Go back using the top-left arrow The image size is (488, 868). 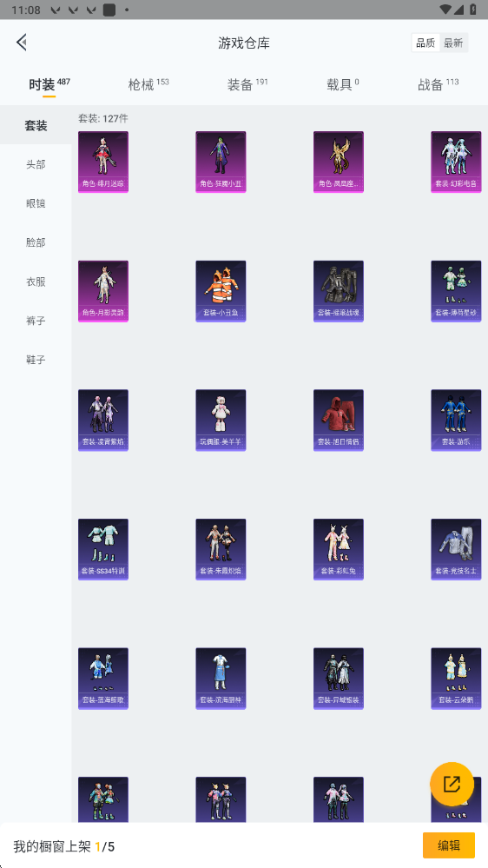pyautogui.click(x=22, y=42)
